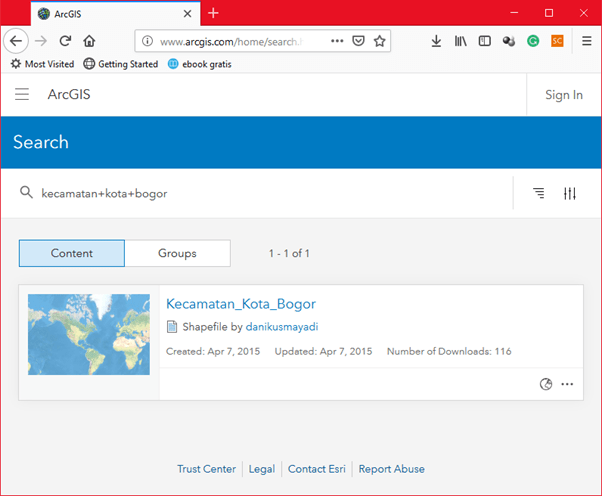This screenshot has height=496, width=602.
Task: Go to the Firefox home page icon
Action: (x=89, y=41)
